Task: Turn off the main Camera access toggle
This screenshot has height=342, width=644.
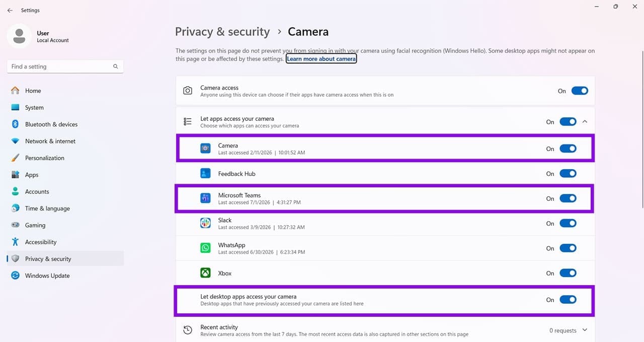Action: click(580, 91)
